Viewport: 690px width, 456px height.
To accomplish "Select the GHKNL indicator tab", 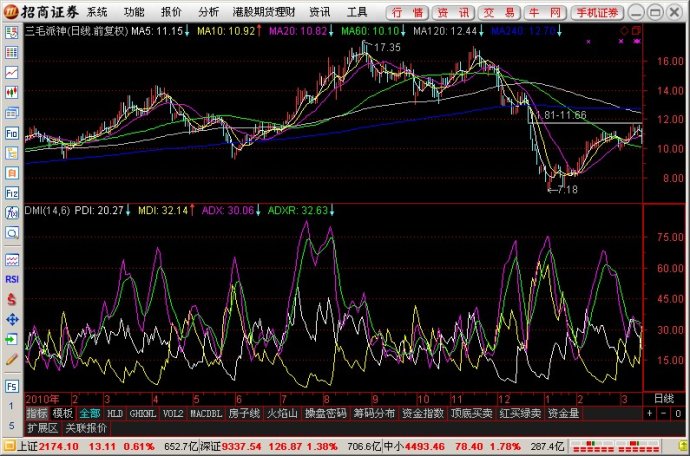I will pyautogui.click(x=143, y=413).
